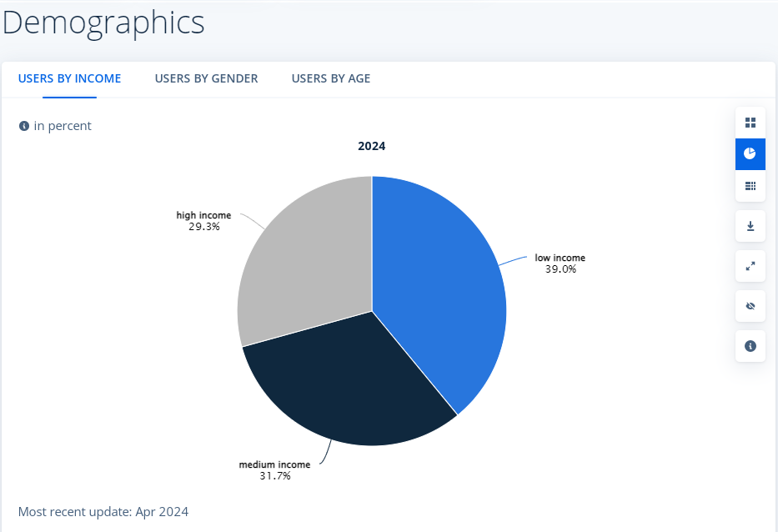The width and height of the screenshot is (778, 532).
Task: Click the info icon beside 'in percent'
Action: [x=24, y=126]
